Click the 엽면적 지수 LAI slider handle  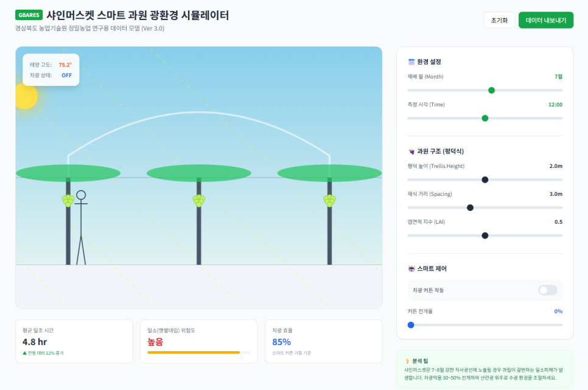[485, 235]
